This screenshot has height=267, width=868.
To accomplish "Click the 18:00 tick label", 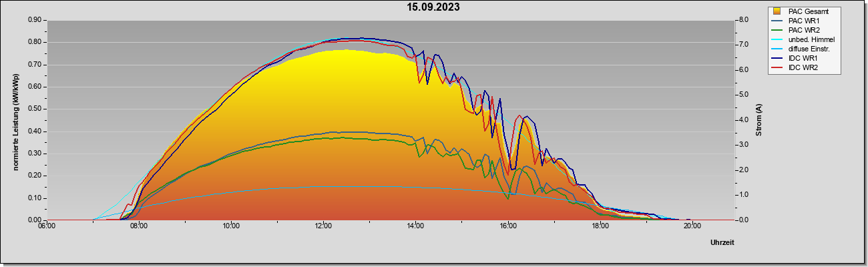I will 600,225.
